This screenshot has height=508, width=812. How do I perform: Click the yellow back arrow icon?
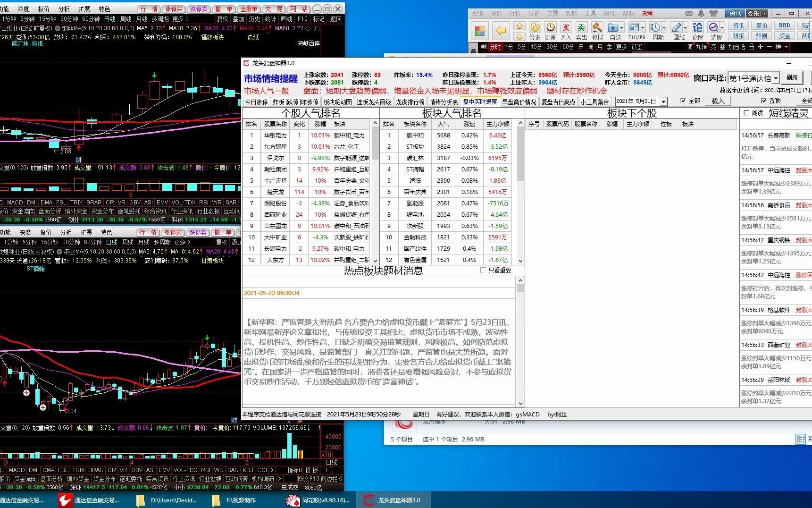pos(501,31)
